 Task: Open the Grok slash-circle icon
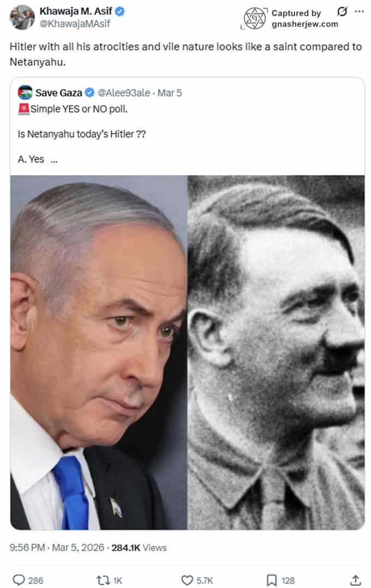click(x=342, y=11)
